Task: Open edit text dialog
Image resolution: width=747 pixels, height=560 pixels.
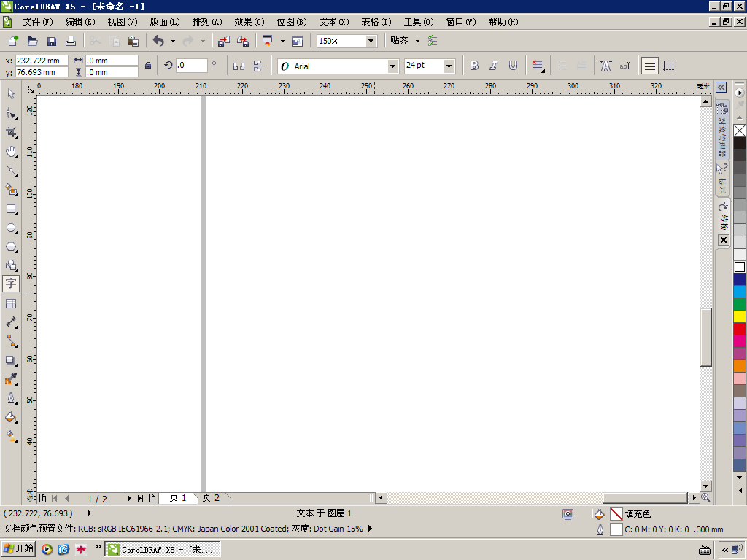Action: click(x=624, y=66)
